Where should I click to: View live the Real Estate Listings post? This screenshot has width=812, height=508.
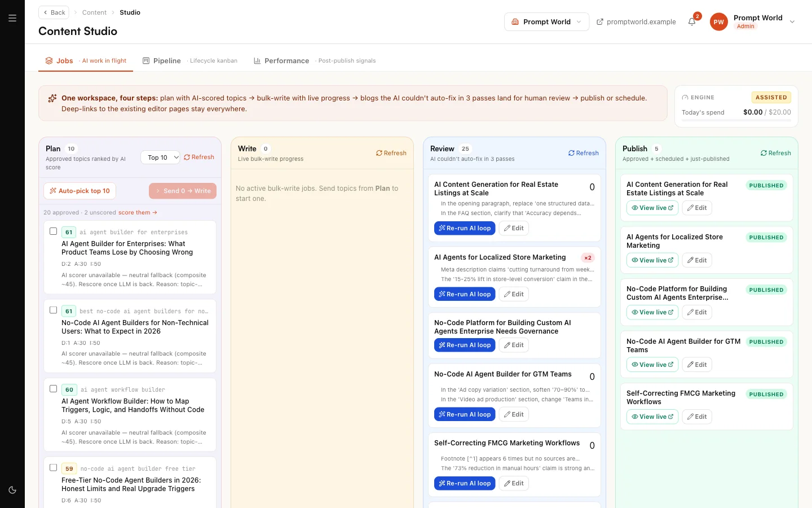(652, 208)
